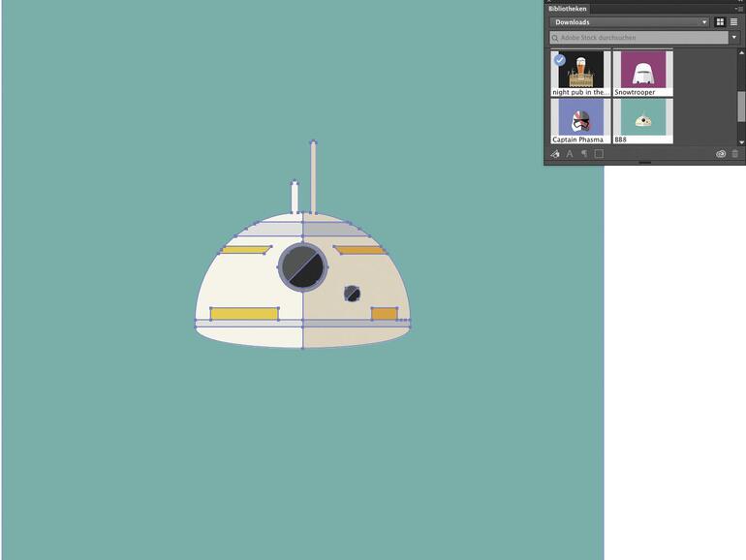Open the Bibliotheken panel flyout menu
The image size is (746, 560).
click(738, 9)
